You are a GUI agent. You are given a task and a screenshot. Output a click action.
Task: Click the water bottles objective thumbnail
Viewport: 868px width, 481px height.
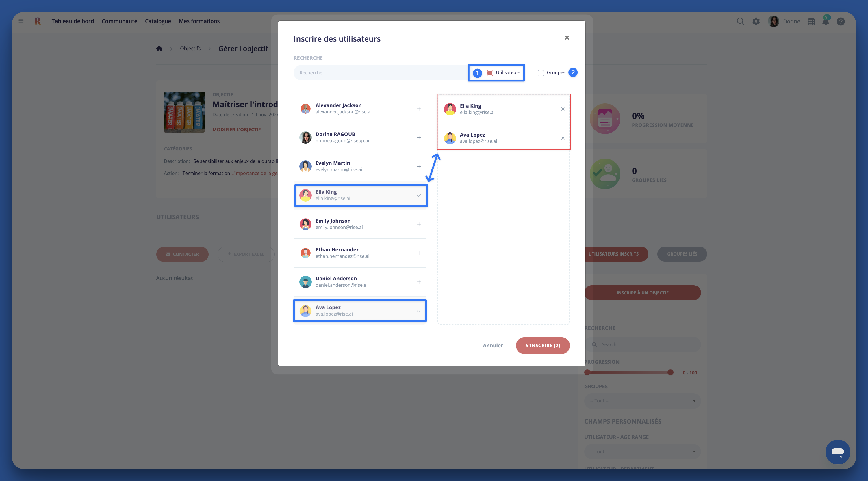[184, 112]
